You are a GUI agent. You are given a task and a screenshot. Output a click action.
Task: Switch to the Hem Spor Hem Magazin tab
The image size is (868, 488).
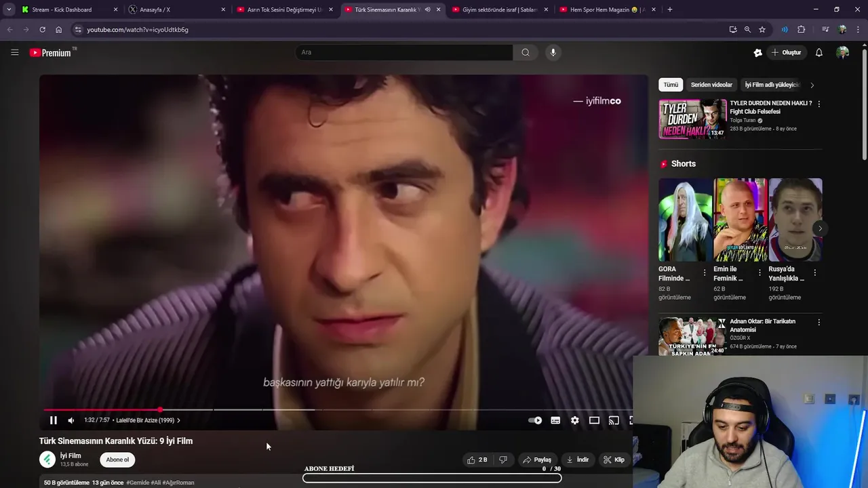coord(608,9)
